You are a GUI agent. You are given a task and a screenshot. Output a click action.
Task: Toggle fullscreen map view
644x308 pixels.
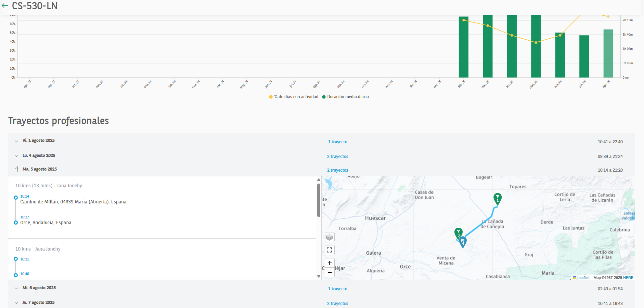point(330,250)
